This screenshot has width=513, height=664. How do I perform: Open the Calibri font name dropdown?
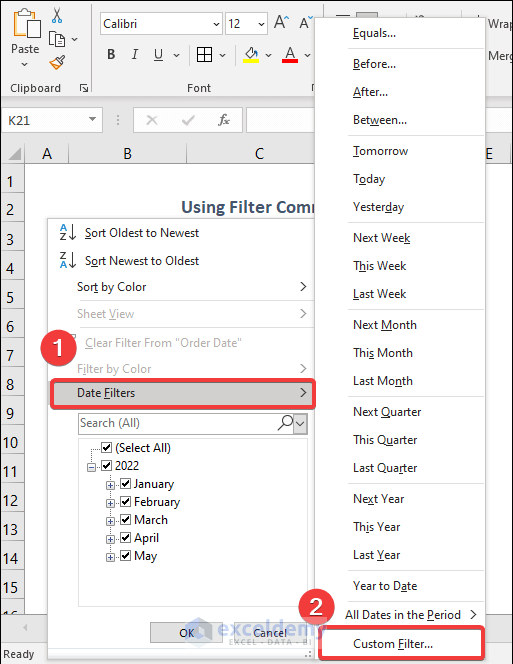(x=216, y=24)
